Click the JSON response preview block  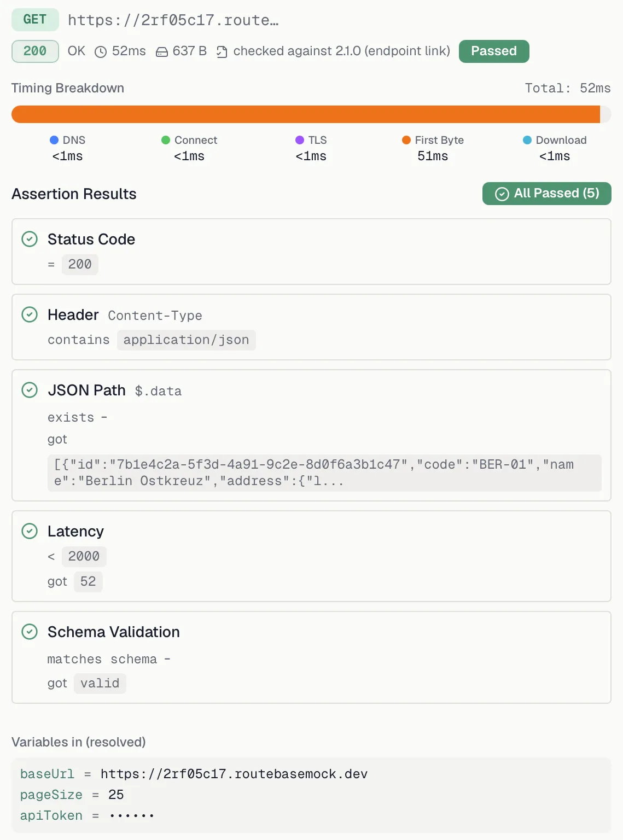coord(324,473)
